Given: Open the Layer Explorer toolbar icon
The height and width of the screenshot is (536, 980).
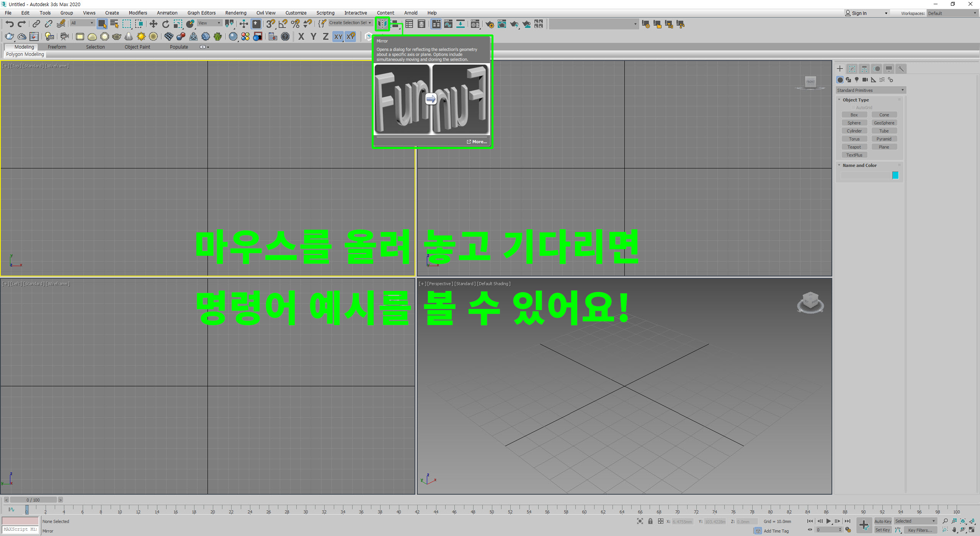Looking at the screenshot, I should click(421, 24).
